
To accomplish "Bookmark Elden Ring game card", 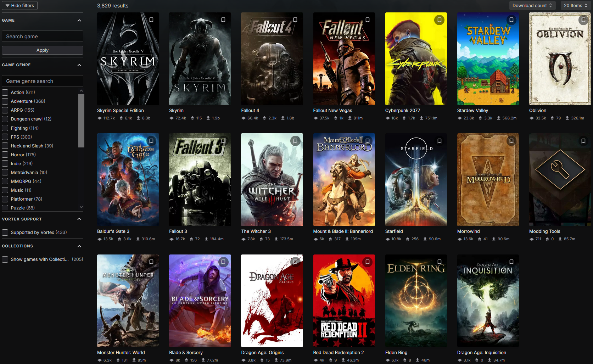I will pyautogui.click(x=440, y=262).
